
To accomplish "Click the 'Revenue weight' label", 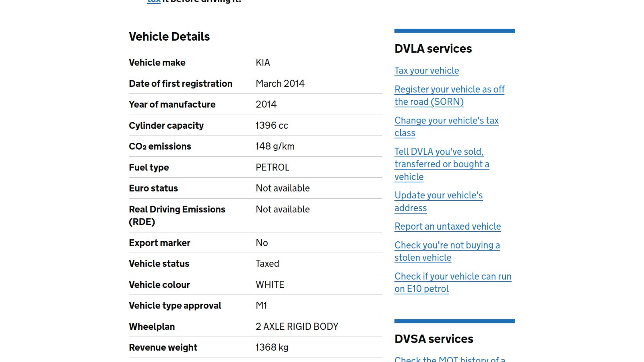I will pos(163,348).
